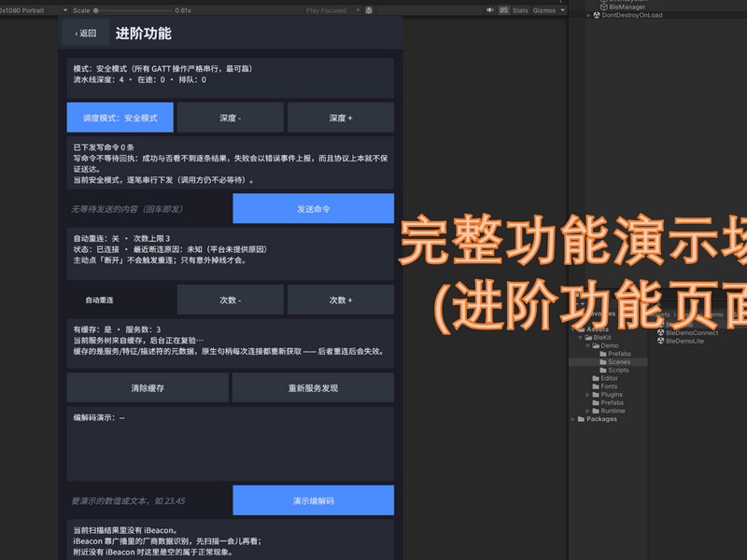Select the Fonts folder icon
747x560 pixels.
tap(596, 386)
